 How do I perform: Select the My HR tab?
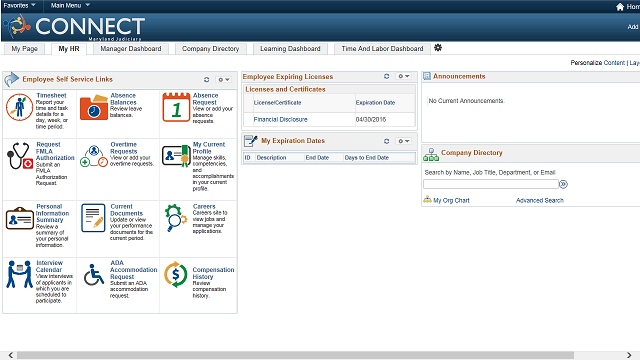(69, 49)
